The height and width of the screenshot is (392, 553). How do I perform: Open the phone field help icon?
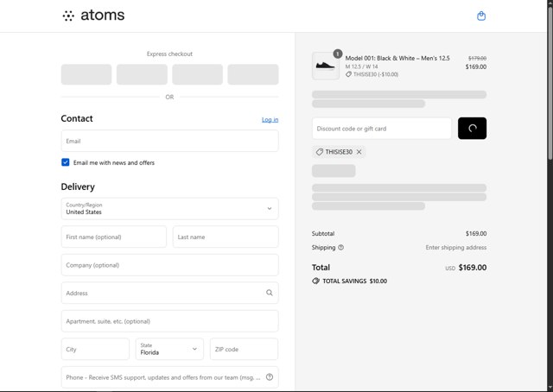[270, 377]
